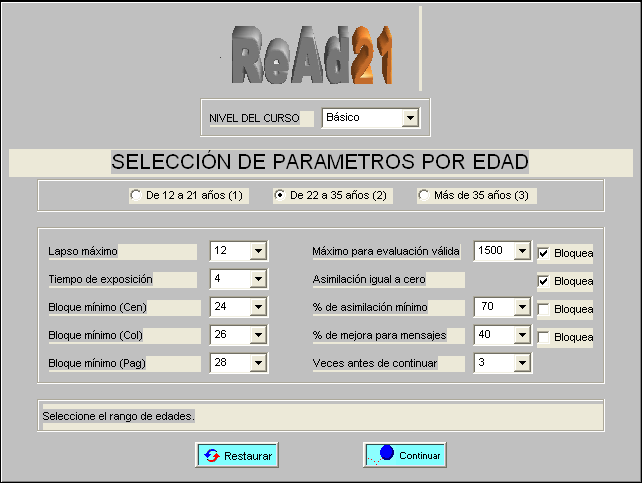The width and height of the screenshot is (642, 483).
Task: Click the blue ball icon on Continuar
Action: coord(387,452)
